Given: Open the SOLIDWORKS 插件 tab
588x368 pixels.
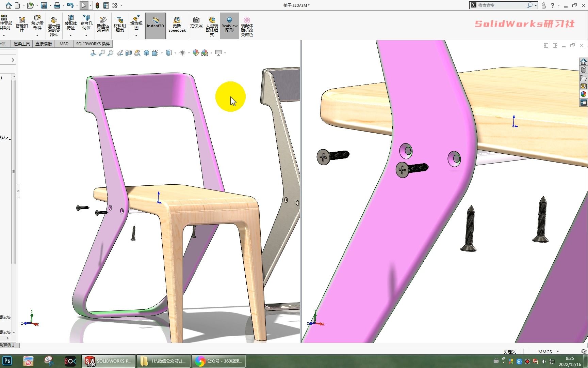Looking at the screenshot, I should (x=93, y=44).
